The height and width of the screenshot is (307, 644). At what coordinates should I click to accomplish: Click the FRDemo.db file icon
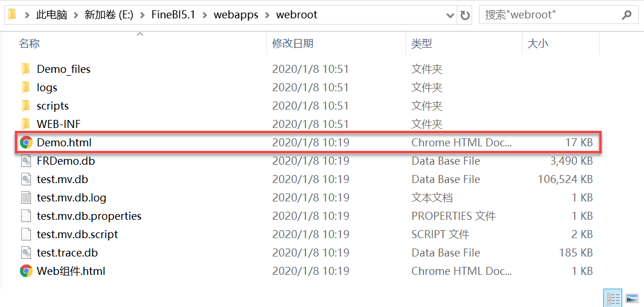point(26,161)
